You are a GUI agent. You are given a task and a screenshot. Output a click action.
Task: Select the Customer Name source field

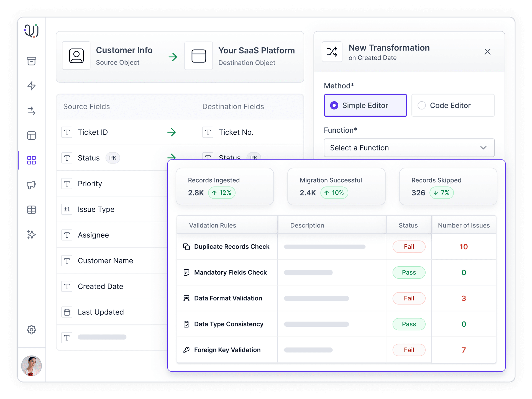point(105,261)
